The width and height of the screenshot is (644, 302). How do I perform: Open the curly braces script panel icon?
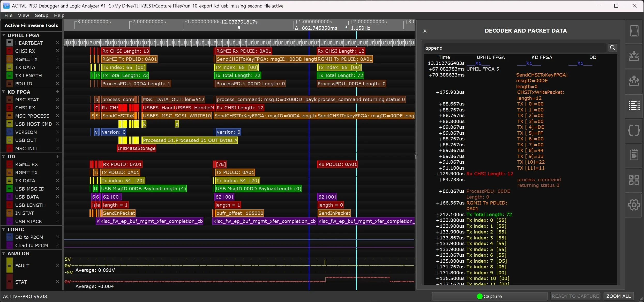(634, 130)
